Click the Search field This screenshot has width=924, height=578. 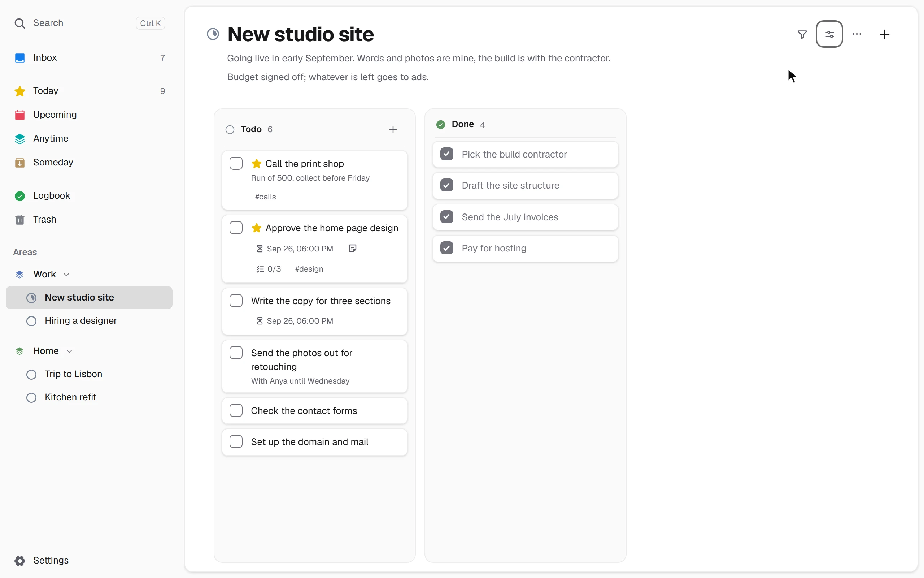[89, 23]
